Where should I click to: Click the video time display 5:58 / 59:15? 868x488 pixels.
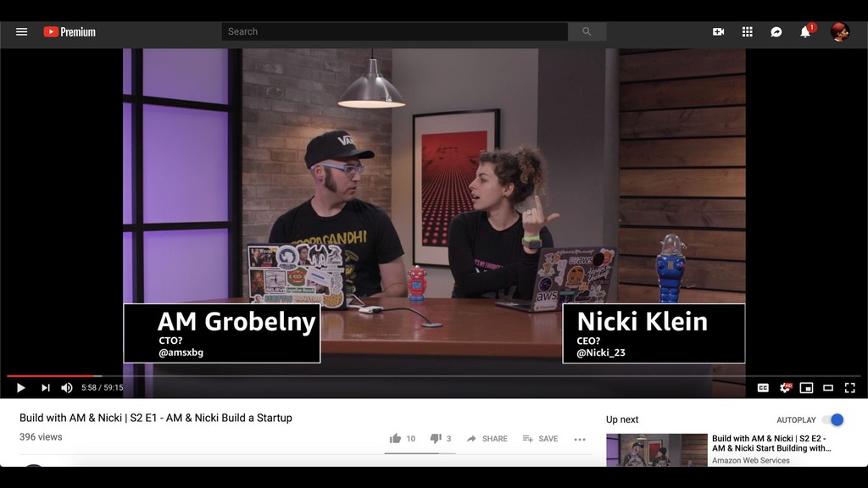tap(103, 388)
